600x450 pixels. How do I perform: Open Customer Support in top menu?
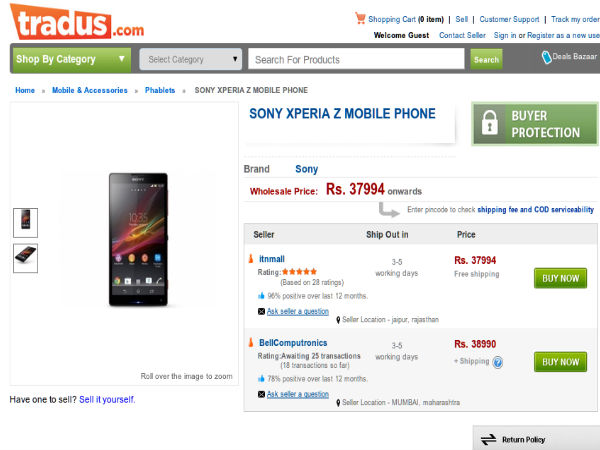point(509,19)
